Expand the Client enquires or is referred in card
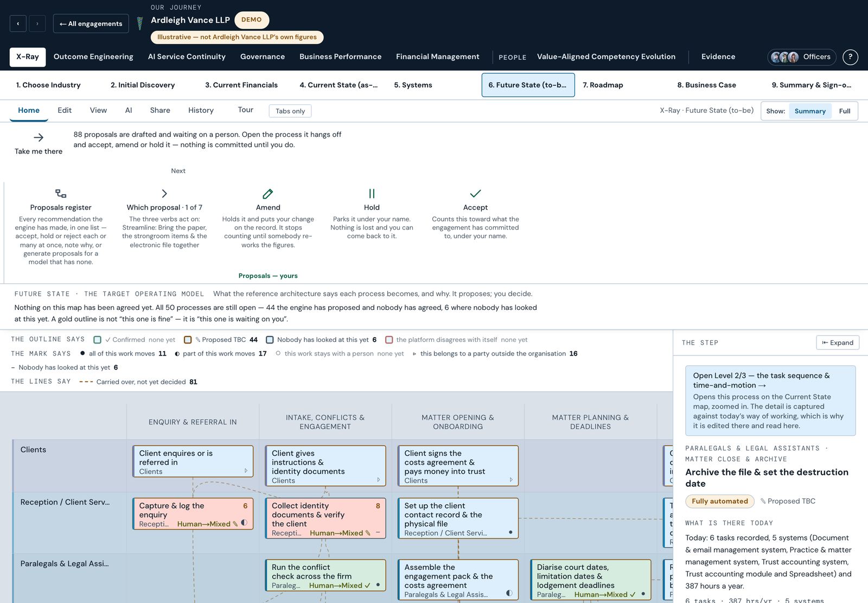 tap(246, 471)
